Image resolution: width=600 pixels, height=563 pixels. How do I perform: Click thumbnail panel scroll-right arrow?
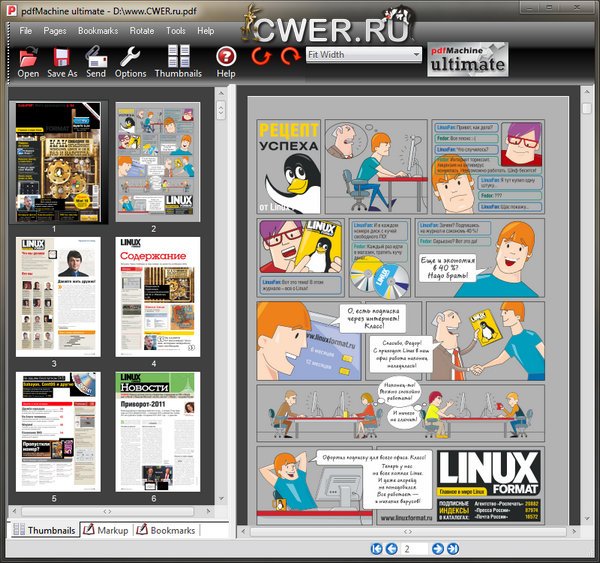(208, 511)
